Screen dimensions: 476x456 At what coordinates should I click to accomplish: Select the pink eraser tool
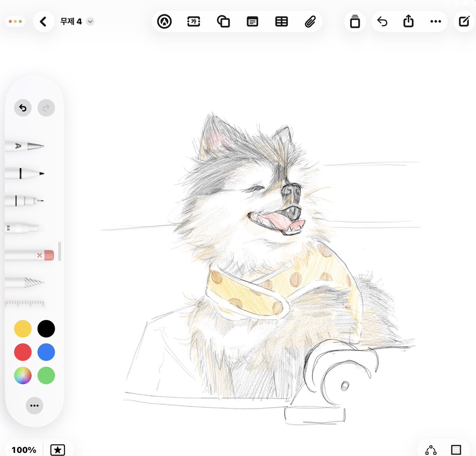[29, 255]
